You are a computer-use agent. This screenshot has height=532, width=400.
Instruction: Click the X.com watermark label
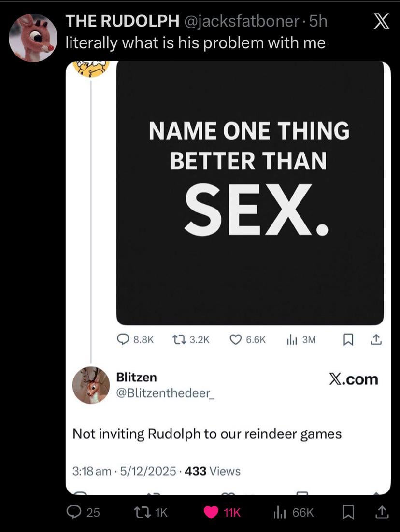(x=354, y=379)
